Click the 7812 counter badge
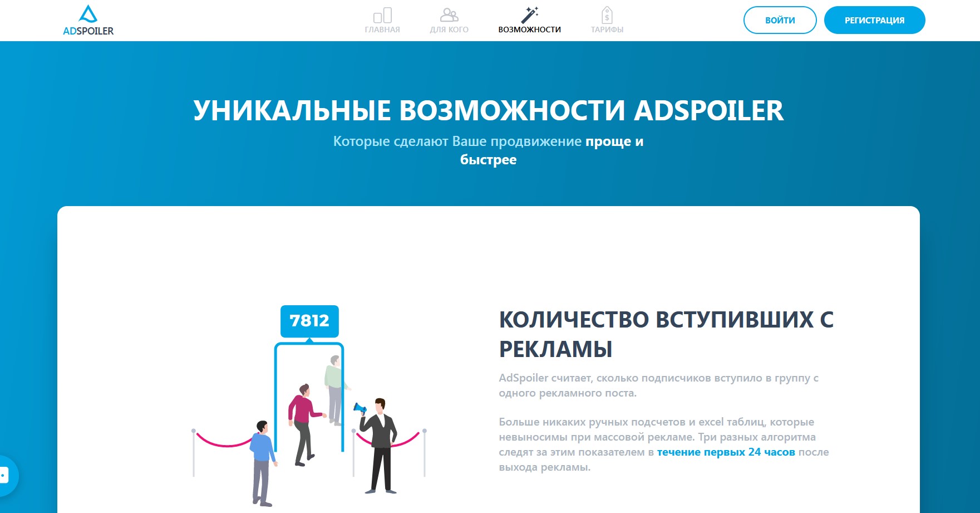 pos(309,321)
